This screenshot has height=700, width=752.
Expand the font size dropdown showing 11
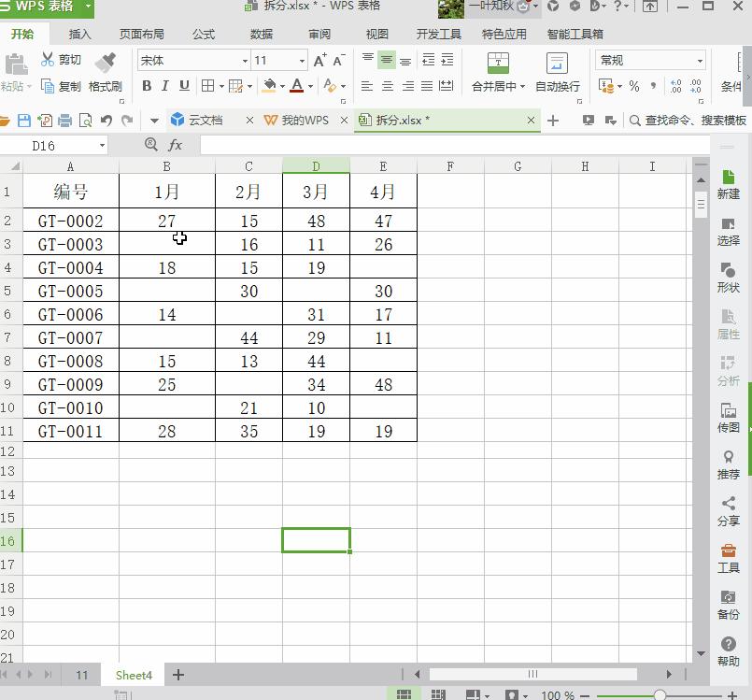(x=302, y=61)
